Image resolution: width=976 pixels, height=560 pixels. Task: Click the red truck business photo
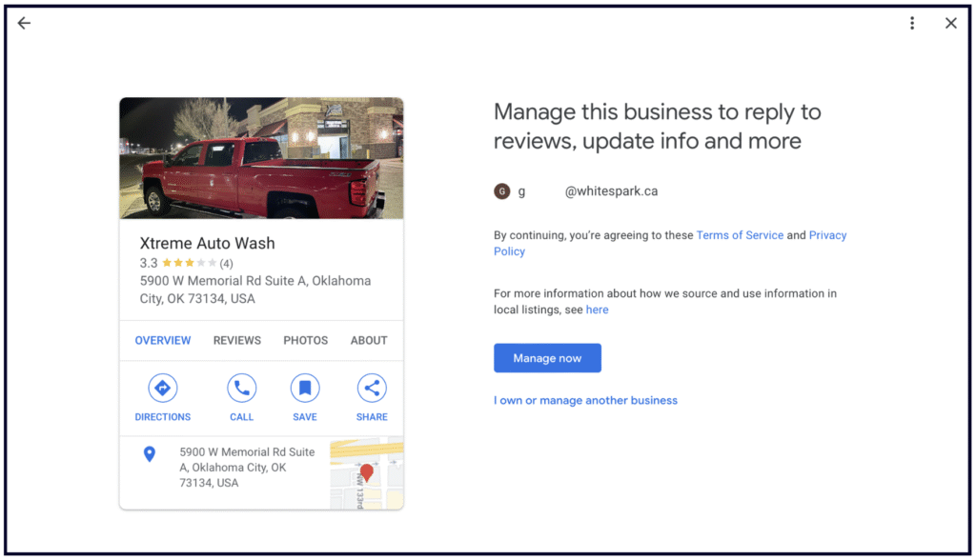pos(261,158)
